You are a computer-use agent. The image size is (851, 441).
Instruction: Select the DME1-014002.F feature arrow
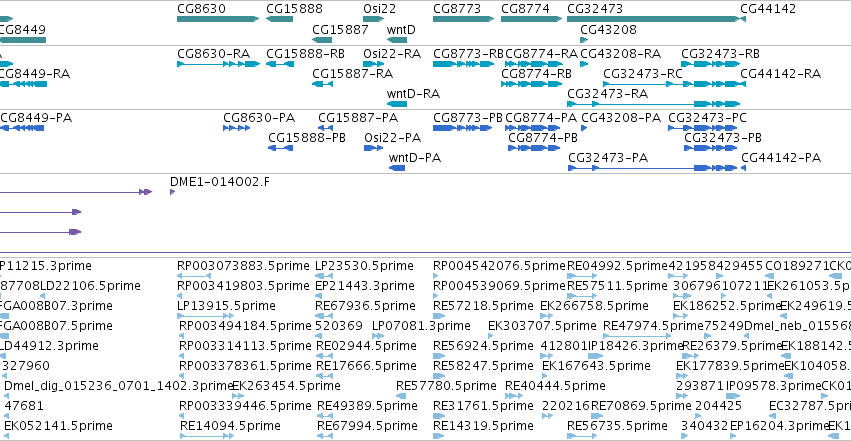tap(173, 192)
